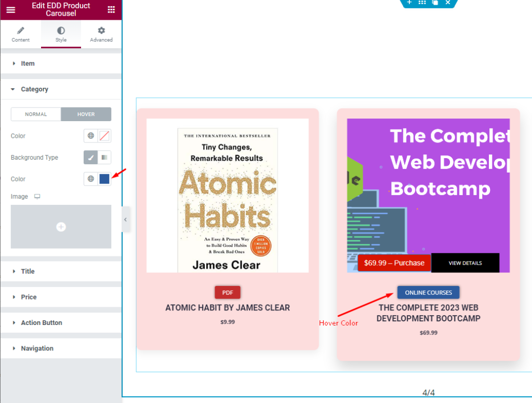The width and height of the screenshot is (532, 403).
Task: Switch to the Content tab
Action: [21, 34]
